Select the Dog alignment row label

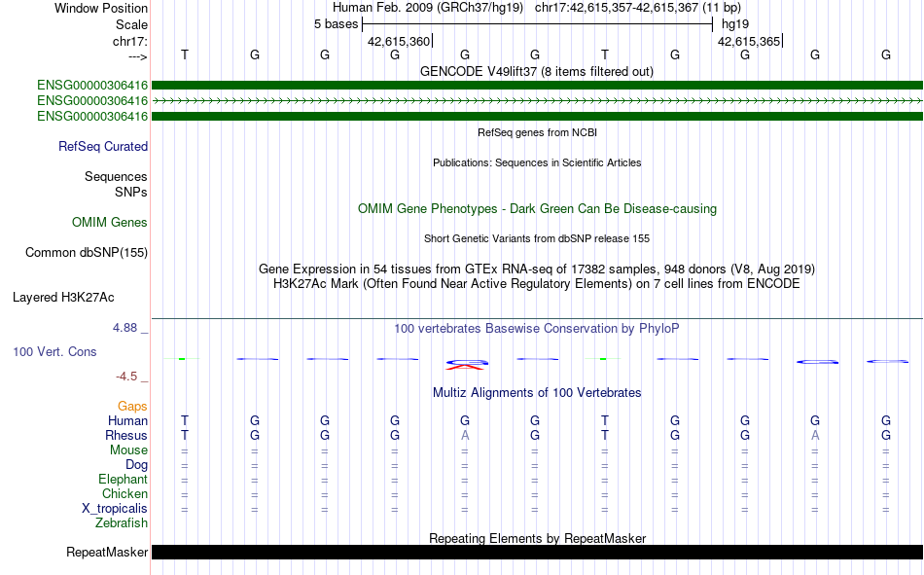click(136, 465)
